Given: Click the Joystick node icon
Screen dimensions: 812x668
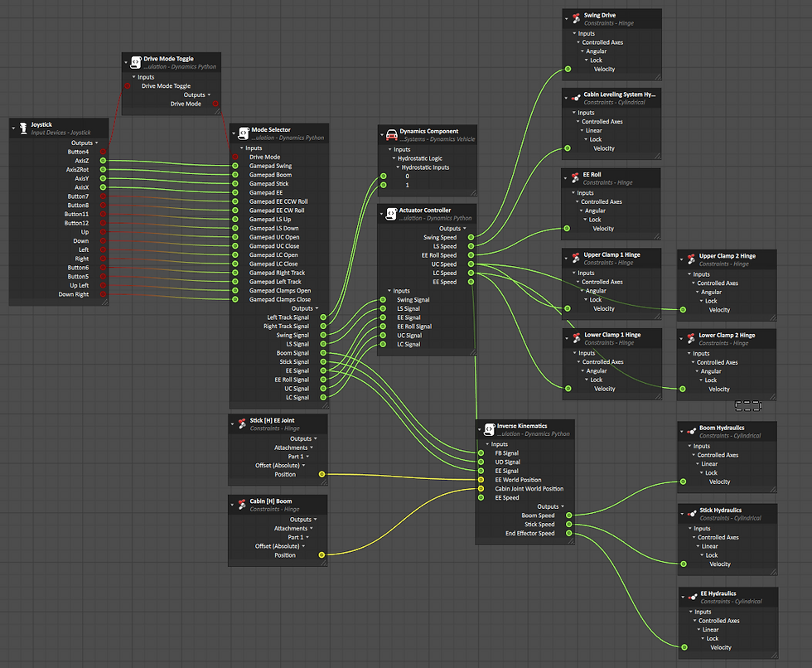Looking at the screenshot, I should tap(23, 128).
